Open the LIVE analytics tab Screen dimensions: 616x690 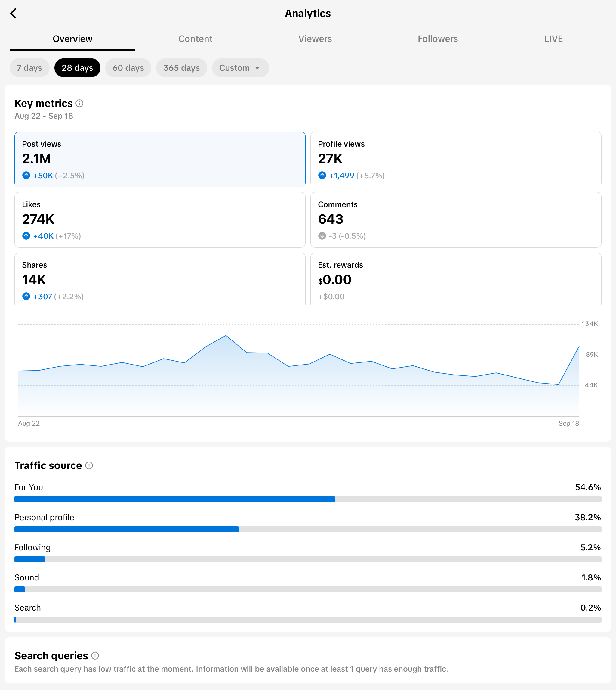tap(553, 39)
